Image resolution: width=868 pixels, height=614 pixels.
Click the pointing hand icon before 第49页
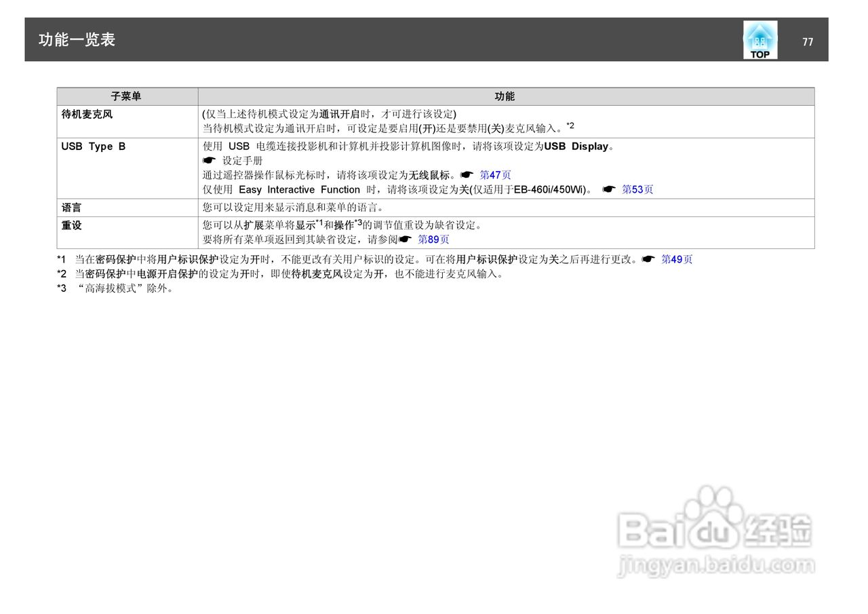pos(648,259)
